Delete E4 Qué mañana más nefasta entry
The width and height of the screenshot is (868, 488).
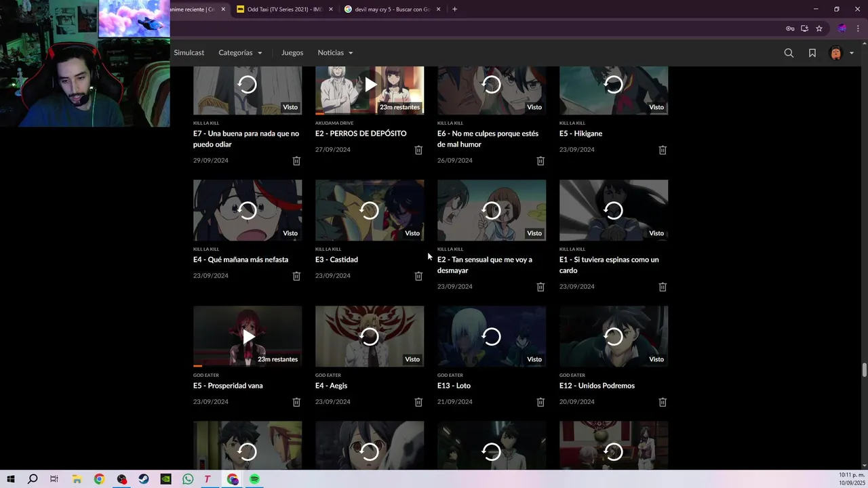[296, 276]
